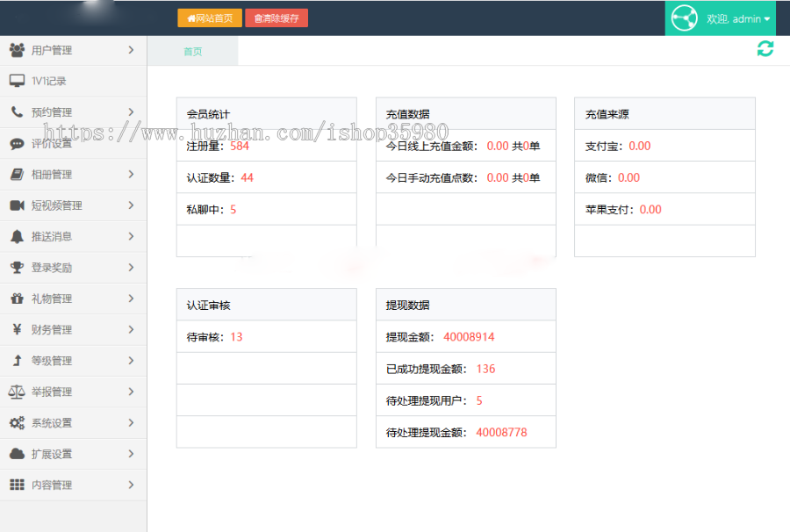Click the 注册量 value 584
Image resolution: width=790 pixels, height=532 pixels.
tap(240, 146)
